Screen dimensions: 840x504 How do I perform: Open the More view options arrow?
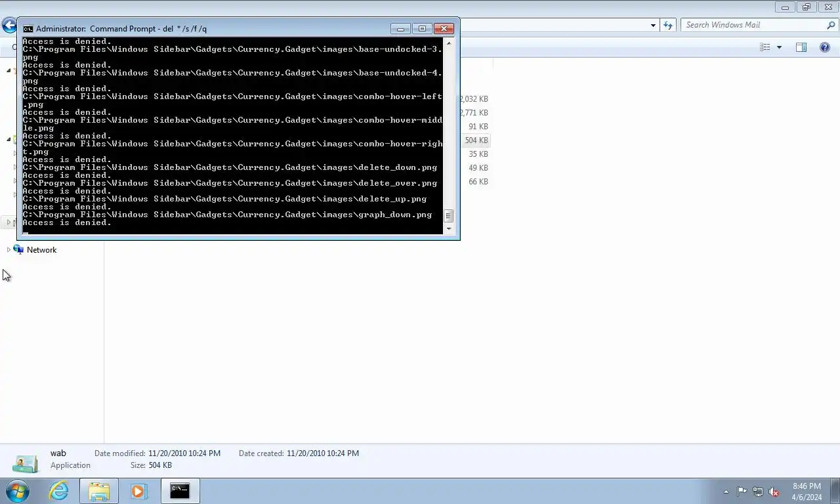779,47
